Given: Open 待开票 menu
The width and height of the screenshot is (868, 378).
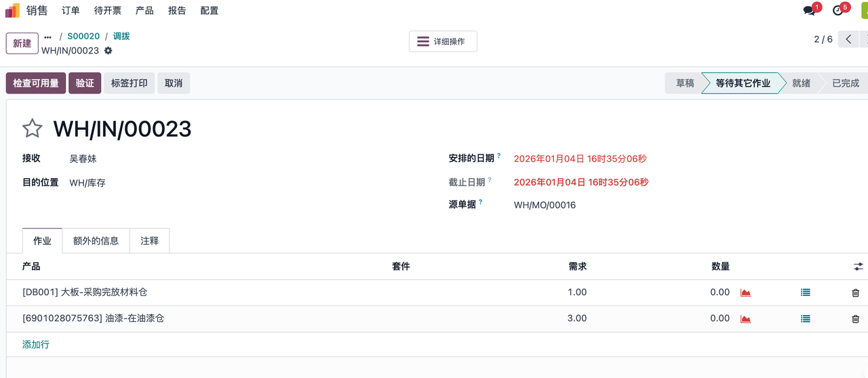Looking at the screenshot, I should [x=108, y=11].
